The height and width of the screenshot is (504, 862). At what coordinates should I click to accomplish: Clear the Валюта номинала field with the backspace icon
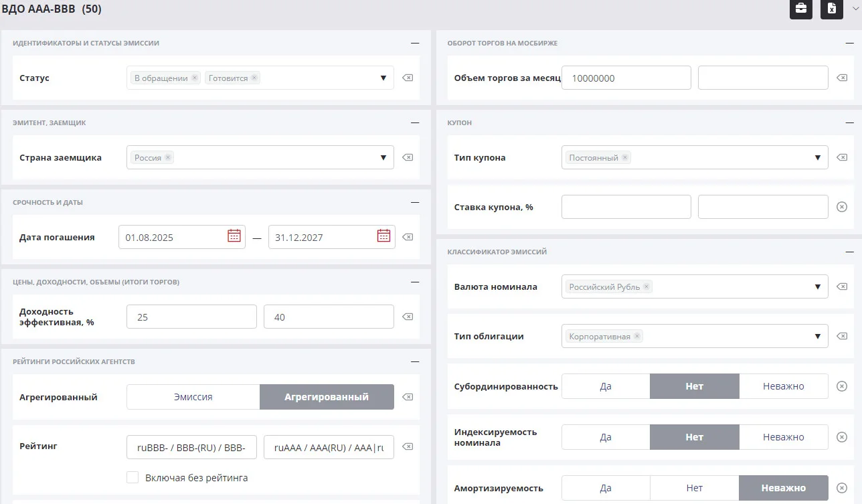[x=842, y=286]
